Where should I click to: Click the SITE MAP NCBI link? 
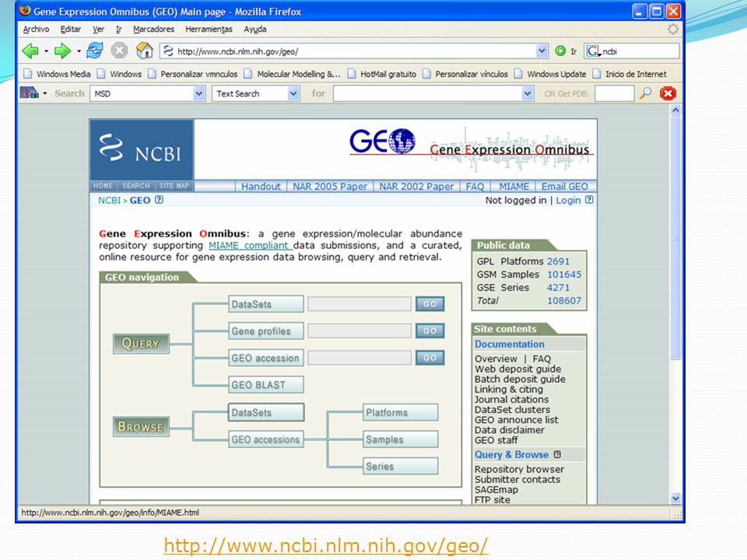[x=174, y=186]
